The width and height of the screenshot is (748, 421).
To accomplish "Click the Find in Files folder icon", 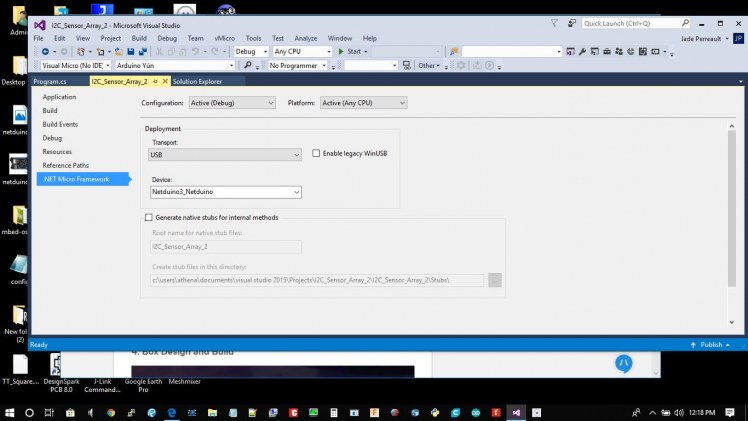I will pos(454,51).
